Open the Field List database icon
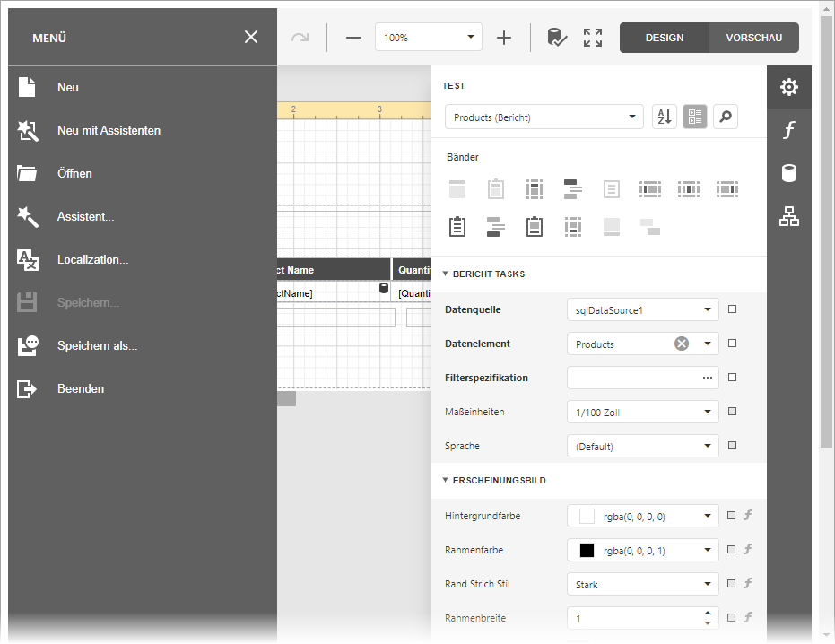835x644 pixels. click(x=788, y=173)
